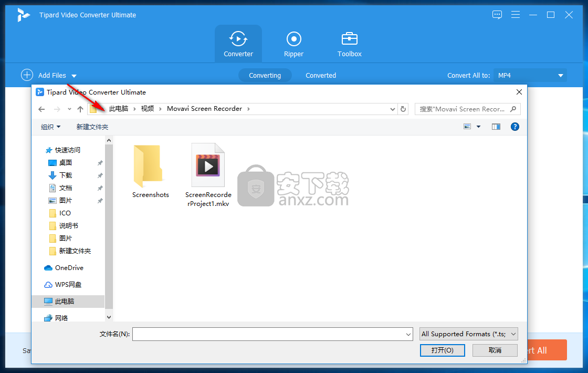588x373 pixels.
Task: Click the 取消 button
Action: tap(495, 350)
